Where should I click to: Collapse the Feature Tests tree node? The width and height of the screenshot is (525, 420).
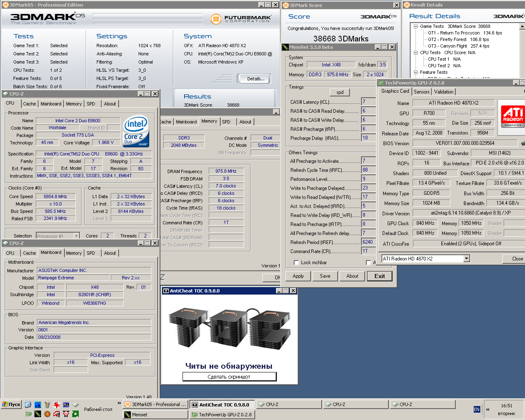tap(415, 72)
